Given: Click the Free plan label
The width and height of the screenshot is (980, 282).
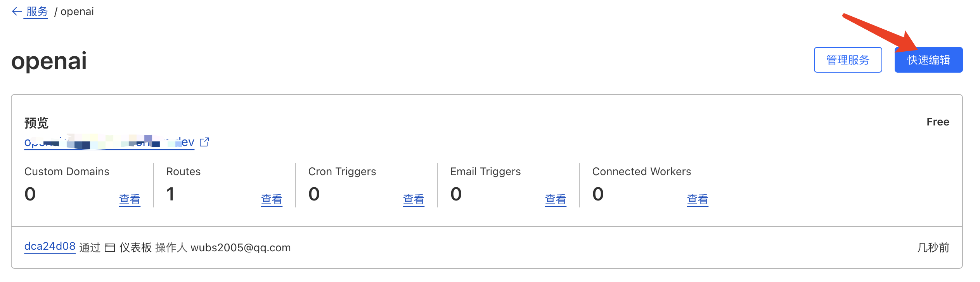Looking at the screenshot, I should (937, 122).
